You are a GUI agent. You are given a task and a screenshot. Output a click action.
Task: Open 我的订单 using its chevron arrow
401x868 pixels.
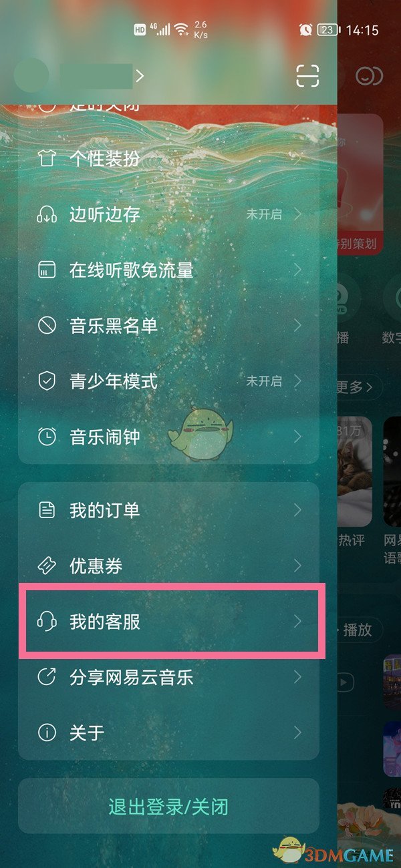point(298,511)
